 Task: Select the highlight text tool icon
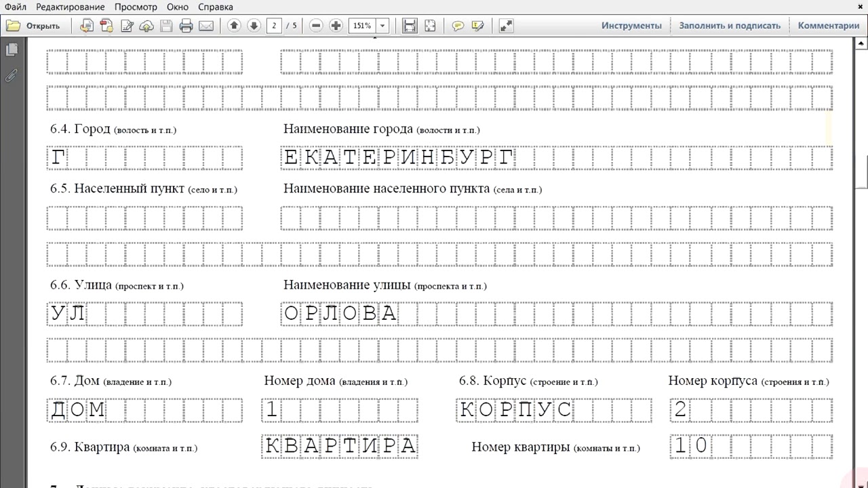(x=478, y=26)
